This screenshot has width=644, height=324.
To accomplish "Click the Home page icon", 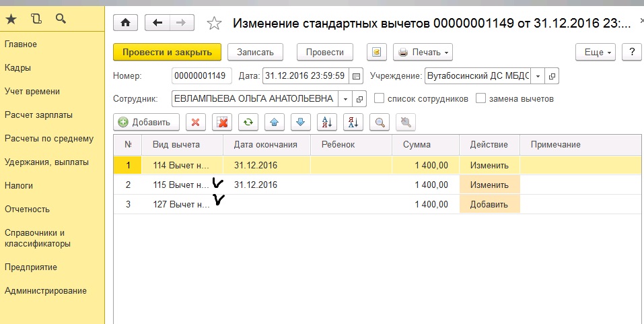I will [x=126, y=23].
